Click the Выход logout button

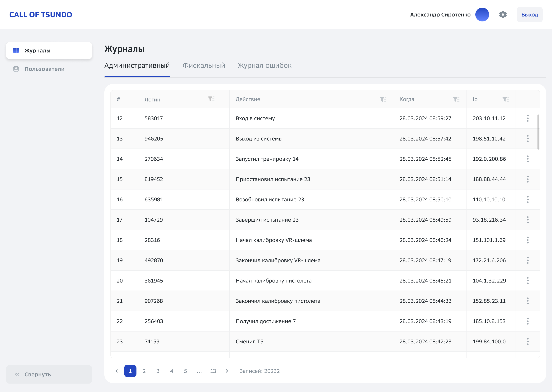coord(529,15)
